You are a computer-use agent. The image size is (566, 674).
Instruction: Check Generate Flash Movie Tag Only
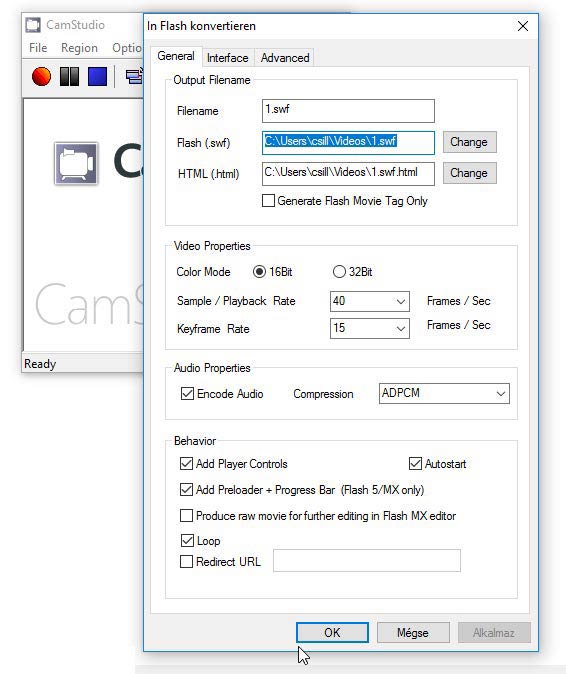coord(268,201)
